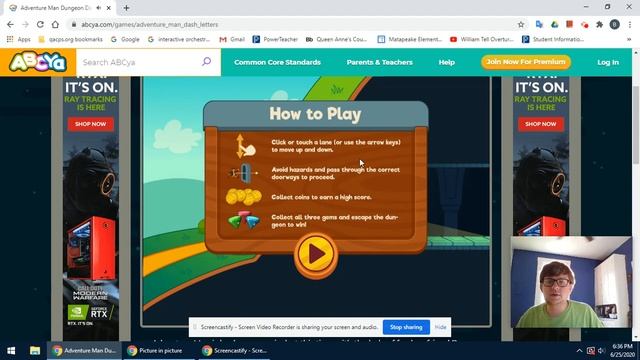Open File Explorer from taskbar

(x=35, y=351)
